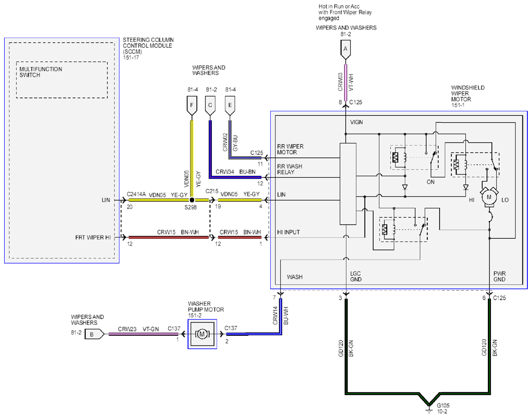Click the off-page connector A symbol
The width and height of the screenshot is (532, 418).
pos(345,50)
